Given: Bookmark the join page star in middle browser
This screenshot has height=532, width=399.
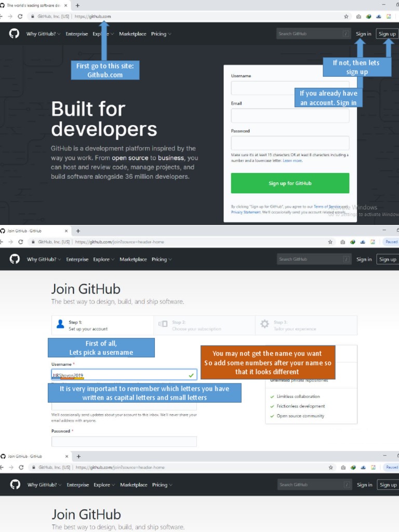Looking at the screenshot, I should coord(330,242).
